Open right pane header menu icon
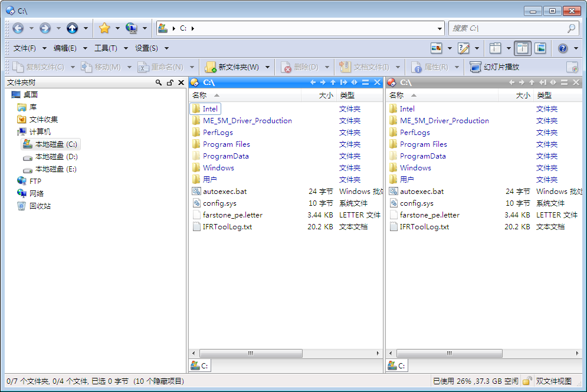The image size is (587, 392). click(x=565, y=83)
